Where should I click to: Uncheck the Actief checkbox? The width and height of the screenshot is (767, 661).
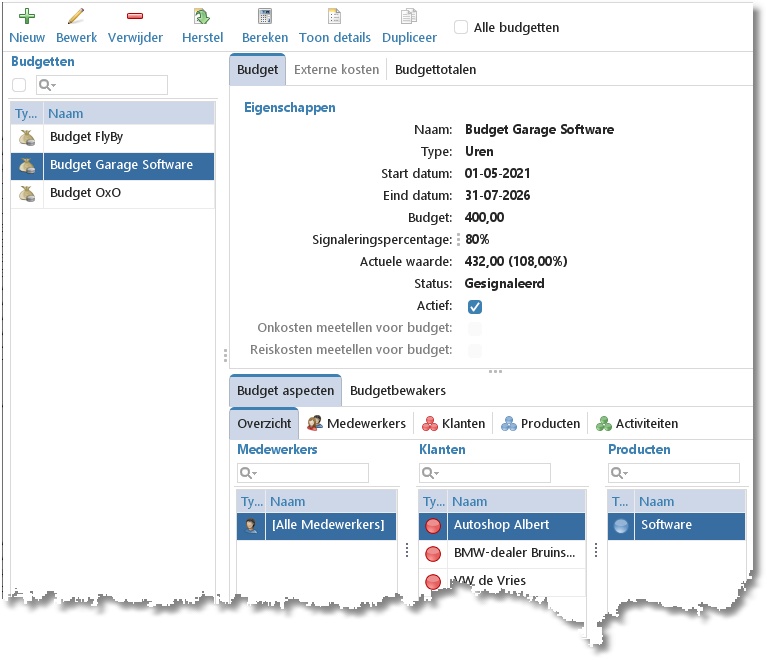[x=474, y=307]
